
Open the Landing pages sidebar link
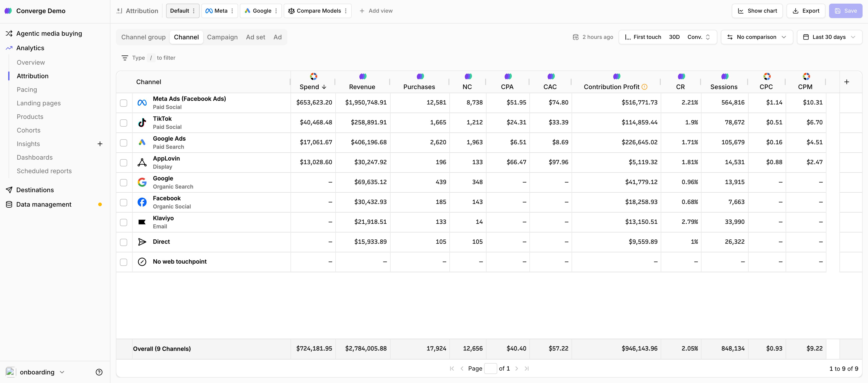[39, 103]
